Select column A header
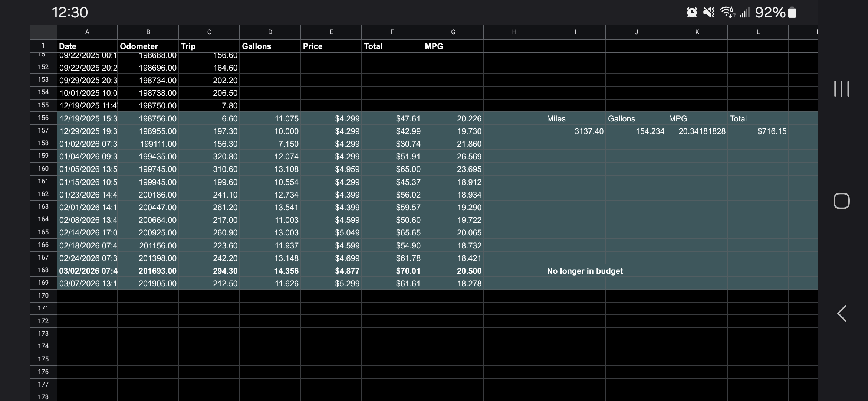The height and width of the screenshot is (401, 868). click(x=87, y=32)
